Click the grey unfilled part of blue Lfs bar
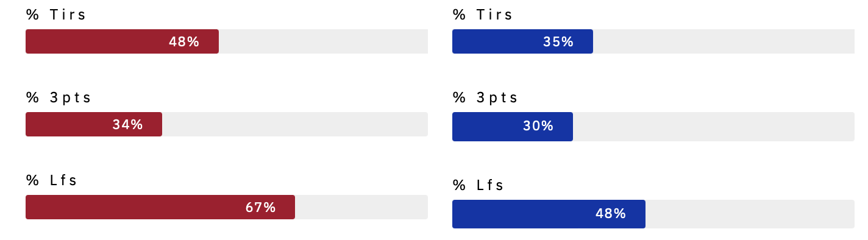This screenshot has height=240, width=868. coord(750,214)
